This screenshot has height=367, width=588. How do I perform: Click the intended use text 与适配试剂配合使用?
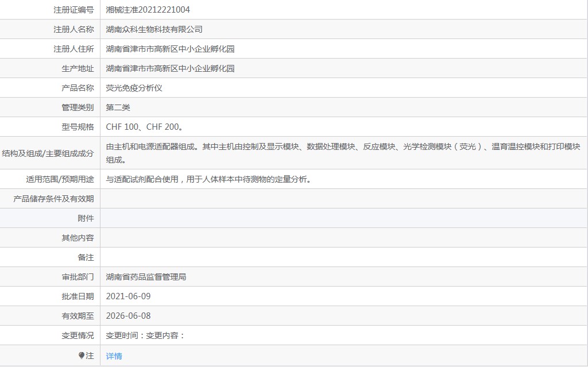(142, 179)
